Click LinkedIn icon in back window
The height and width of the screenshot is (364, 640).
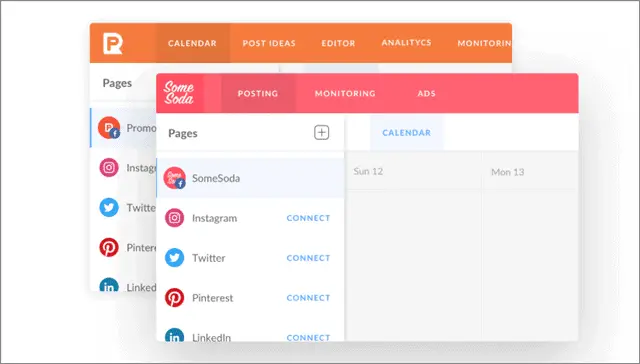tap(109, 284)
